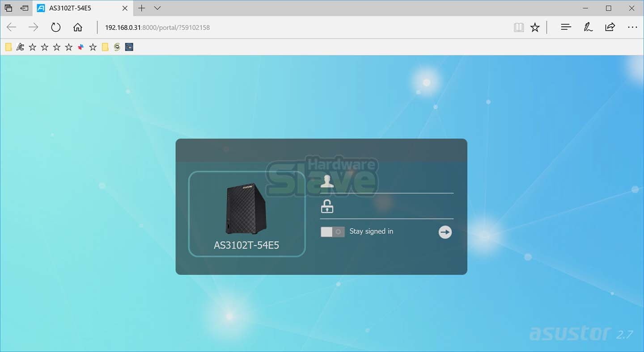
Task: Open the Hub favorites list icon
Action: 566,27
